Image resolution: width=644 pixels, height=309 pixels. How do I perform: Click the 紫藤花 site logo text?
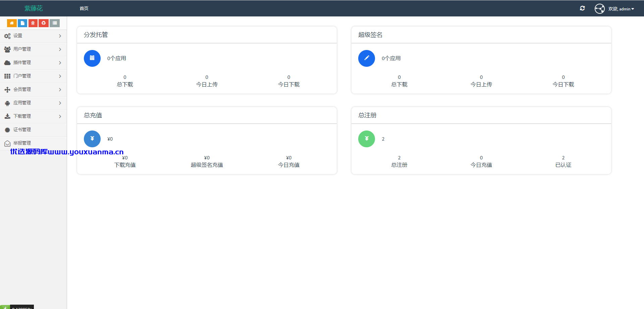(34, 8)
